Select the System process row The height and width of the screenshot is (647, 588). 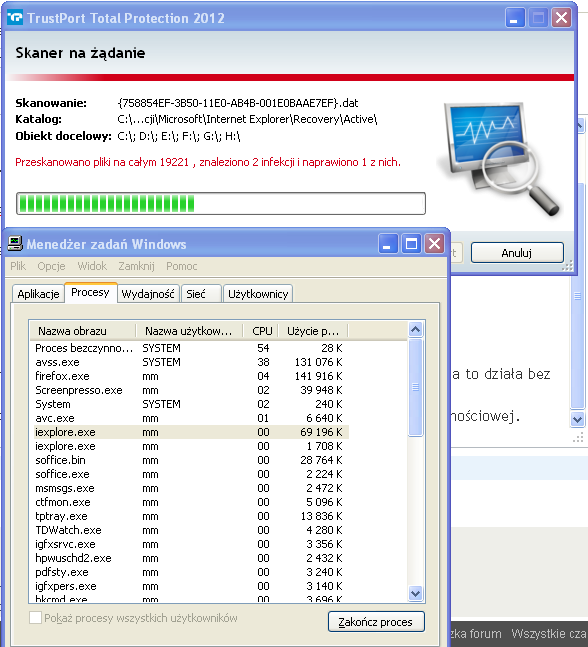[x=189, y=404]
